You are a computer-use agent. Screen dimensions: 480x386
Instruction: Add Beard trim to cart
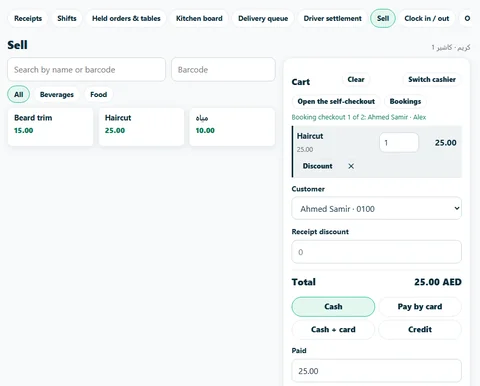50,127
